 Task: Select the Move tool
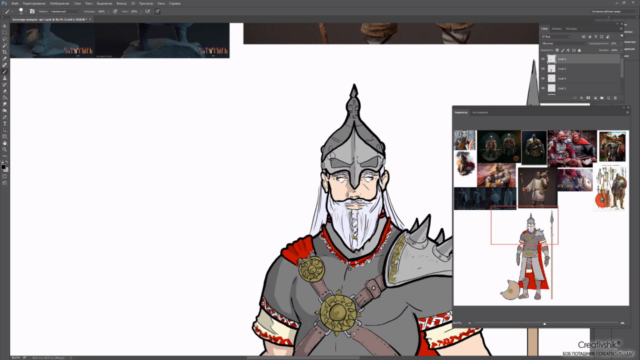click(x=4, y=26)
